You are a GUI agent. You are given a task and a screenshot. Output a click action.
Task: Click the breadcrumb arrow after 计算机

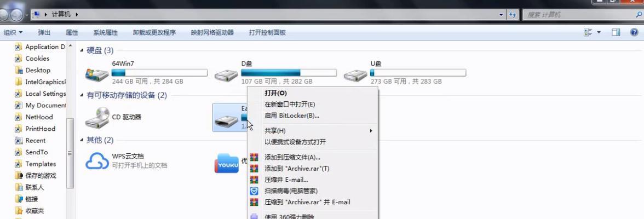pyautogui.click(x=77, y=14)
